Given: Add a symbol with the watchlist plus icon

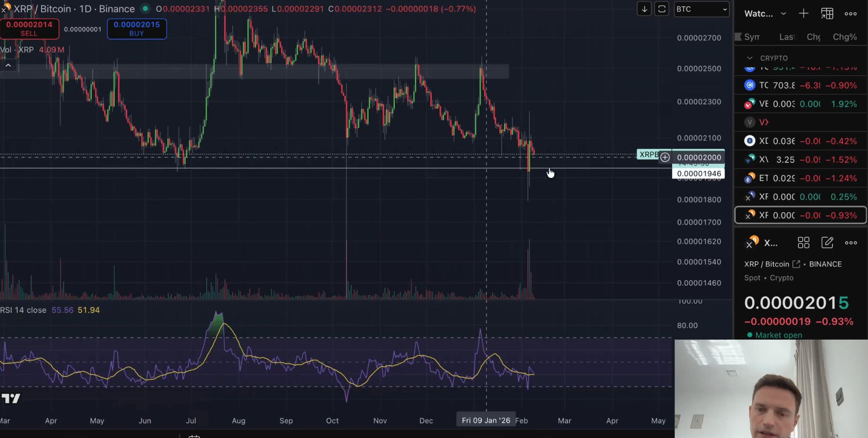Looking at the screenshot, I should click(x=803, y=13).
